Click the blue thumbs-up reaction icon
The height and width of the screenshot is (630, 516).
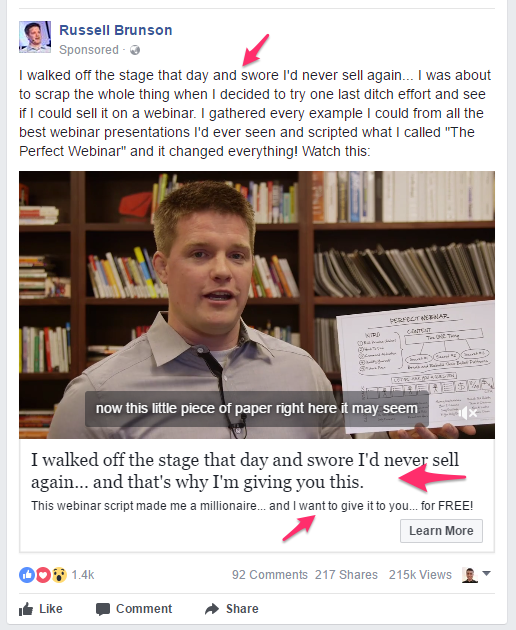click(27, 575)
